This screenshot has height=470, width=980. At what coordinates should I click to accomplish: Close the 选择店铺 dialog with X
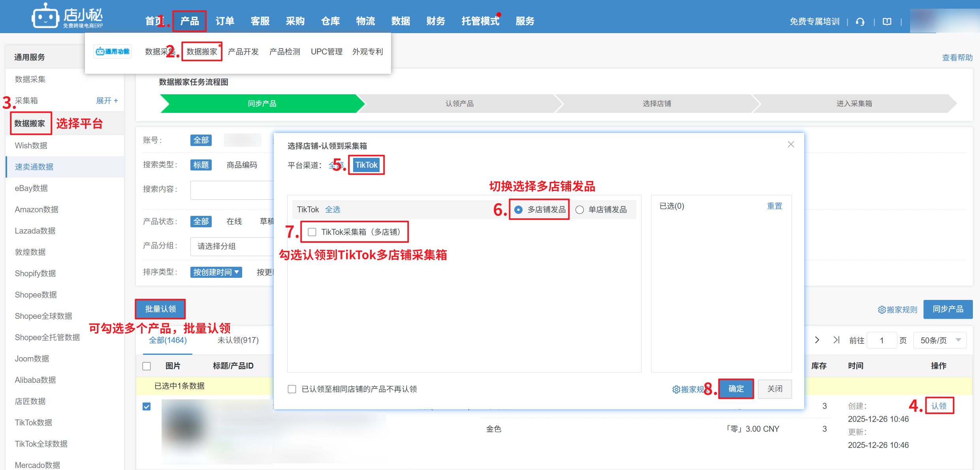[790, 144]
